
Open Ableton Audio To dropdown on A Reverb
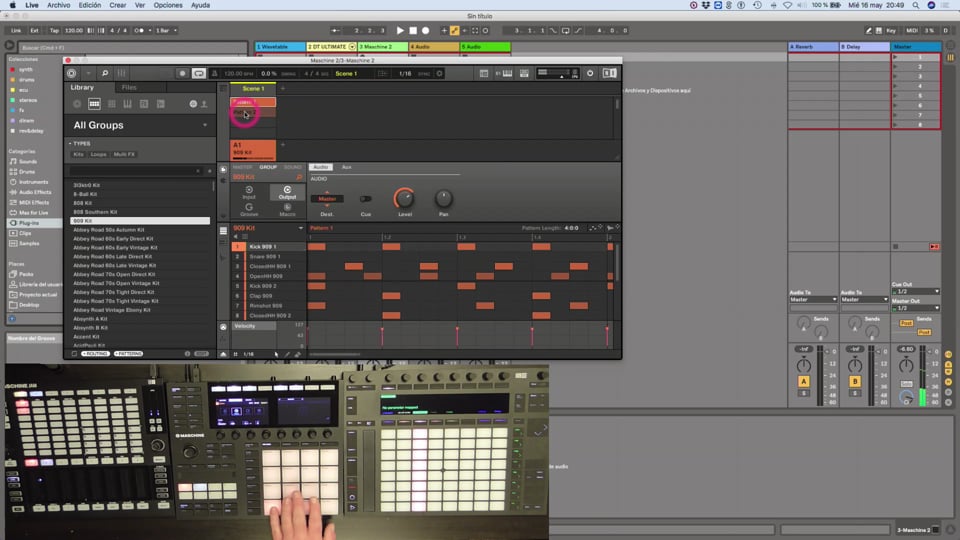pyautogui.click(x=813, y=299)
